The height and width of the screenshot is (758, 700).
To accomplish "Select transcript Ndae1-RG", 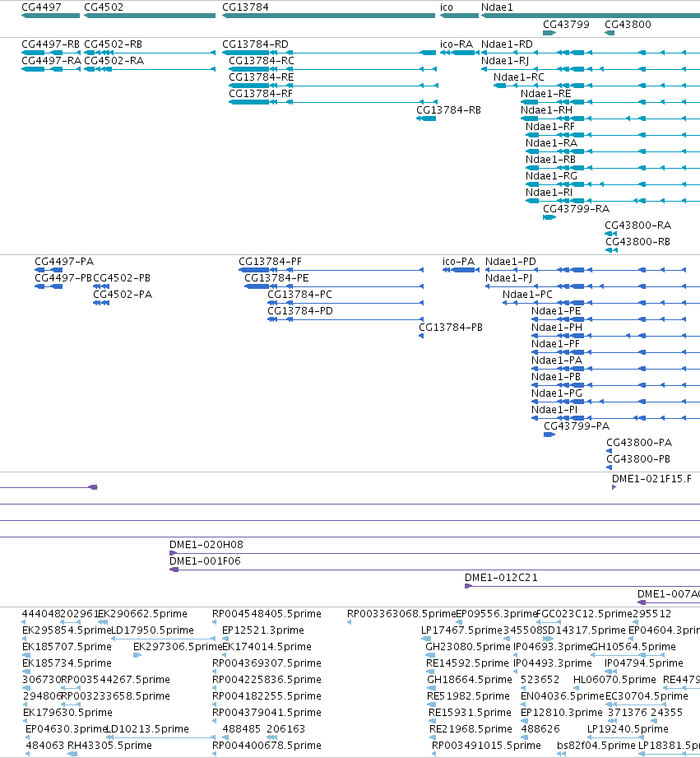I will [552, 176].
